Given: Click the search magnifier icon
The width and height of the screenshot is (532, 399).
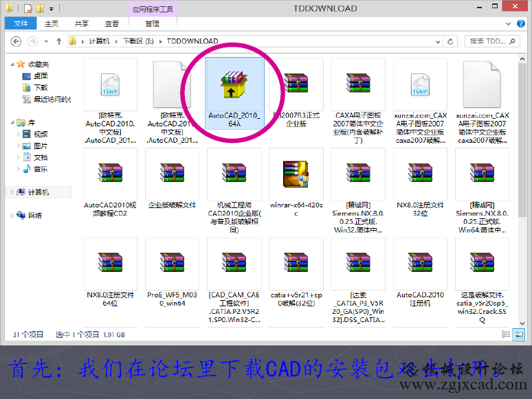Looking at the screenshot, I should tap(513, 41).
